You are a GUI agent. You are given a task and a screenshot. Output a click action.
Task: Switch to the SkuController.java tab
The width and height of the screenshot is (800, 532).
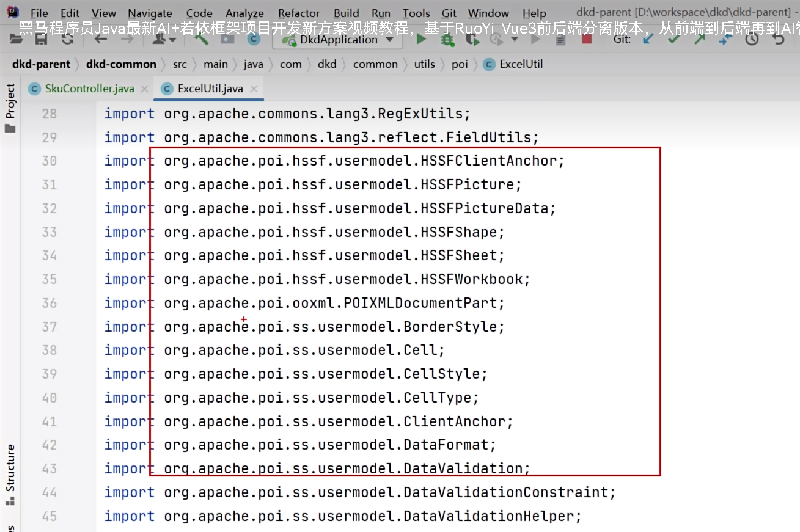coord(89,89)
